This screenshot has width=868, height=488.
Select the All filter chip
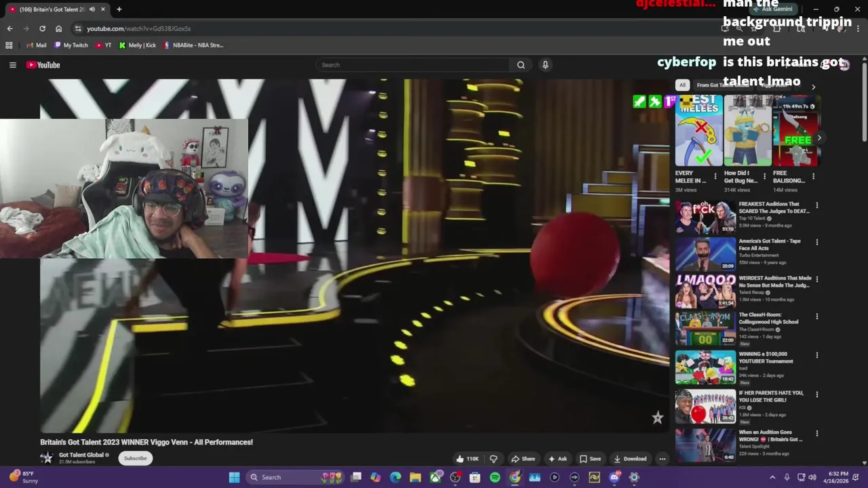click(682, 85)
